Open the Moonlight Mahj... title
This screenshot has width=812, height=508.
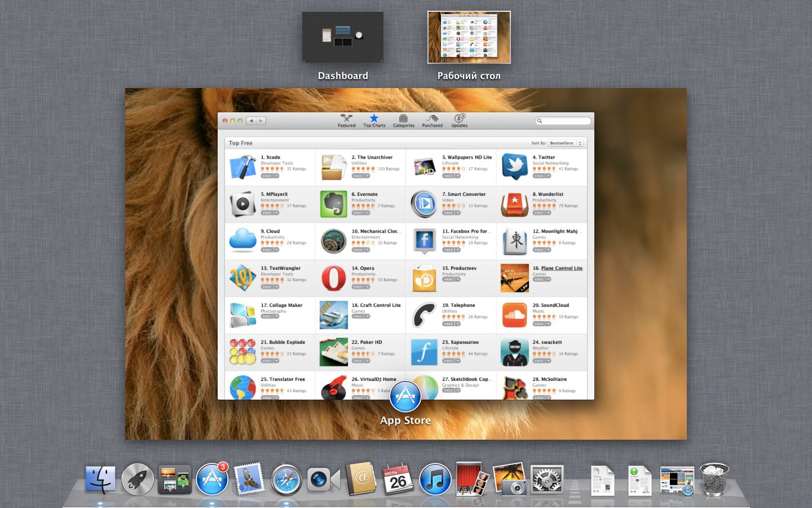[x=557, y=231]
